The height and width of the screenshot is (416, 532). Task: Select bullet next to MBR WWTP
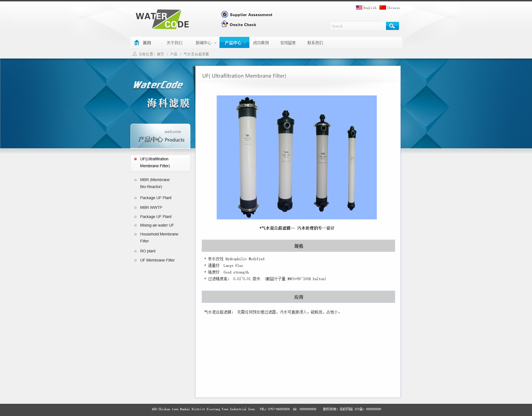coord(135,207)
